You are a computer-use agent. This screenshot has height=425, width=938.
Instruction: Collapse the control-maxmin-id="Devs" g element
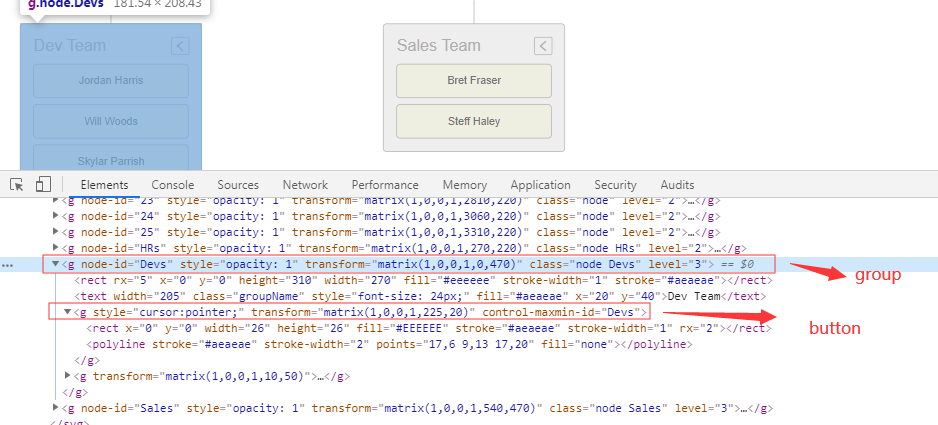pos(68,312)
